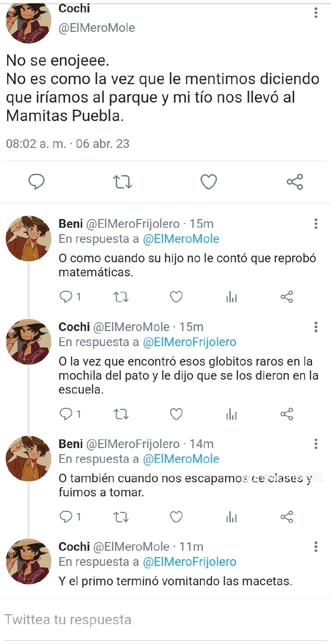331x644 pixels.
Task: Open the @ElMeroFrijolero mention in Cochi's last reply
Action: pyautogui.click(x=190, y=561)
